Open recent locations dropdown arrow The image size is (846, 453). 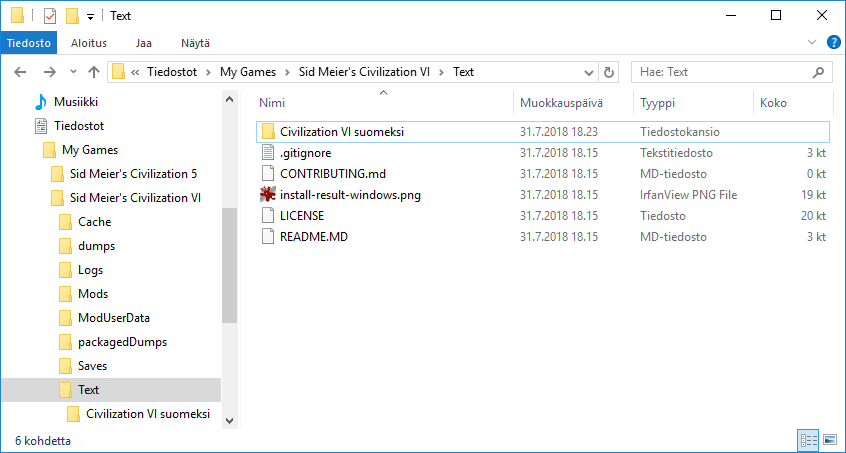[74, 72]
